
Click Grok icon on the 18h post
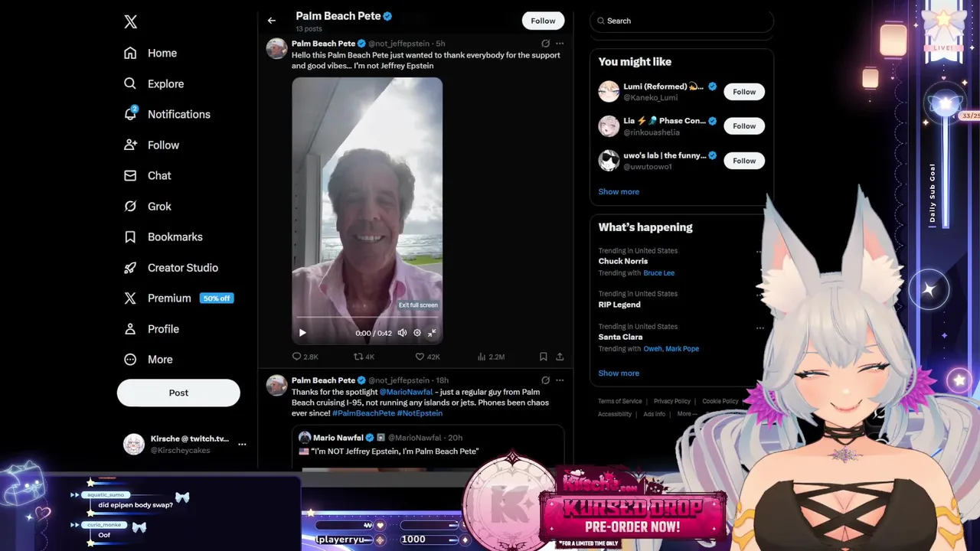tap(545, 380)
